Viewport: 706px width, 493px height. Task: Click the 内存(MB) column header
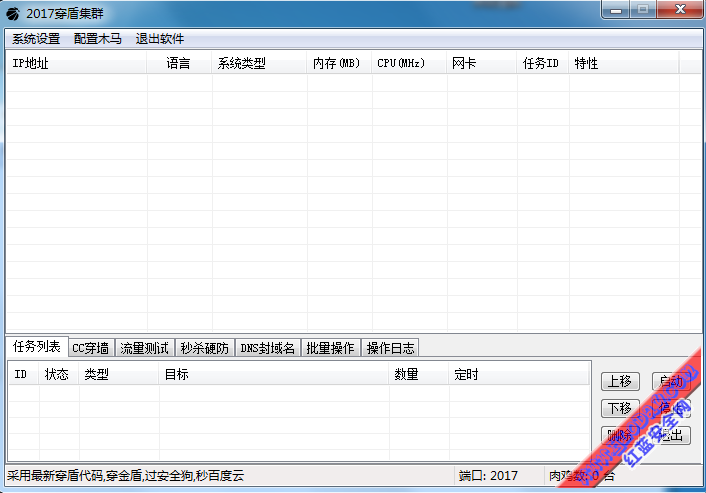[x=339, y=63]
